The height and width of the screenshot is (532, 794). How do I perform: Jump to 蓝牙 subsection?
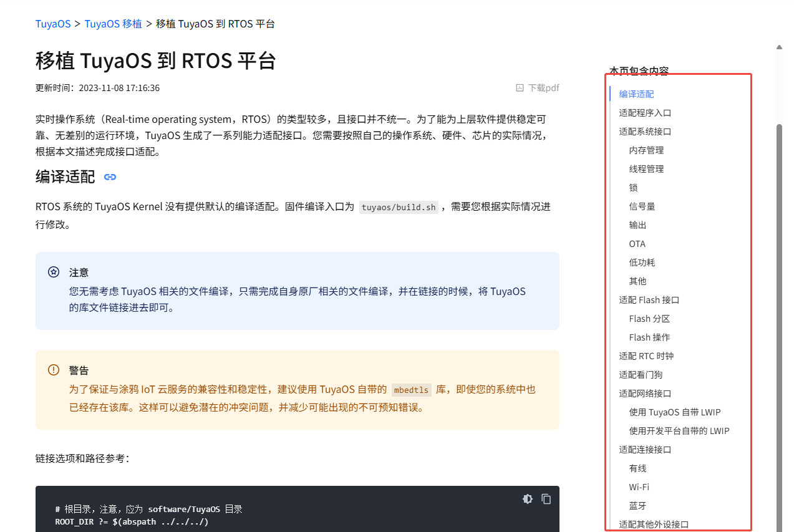click(637, 506)
